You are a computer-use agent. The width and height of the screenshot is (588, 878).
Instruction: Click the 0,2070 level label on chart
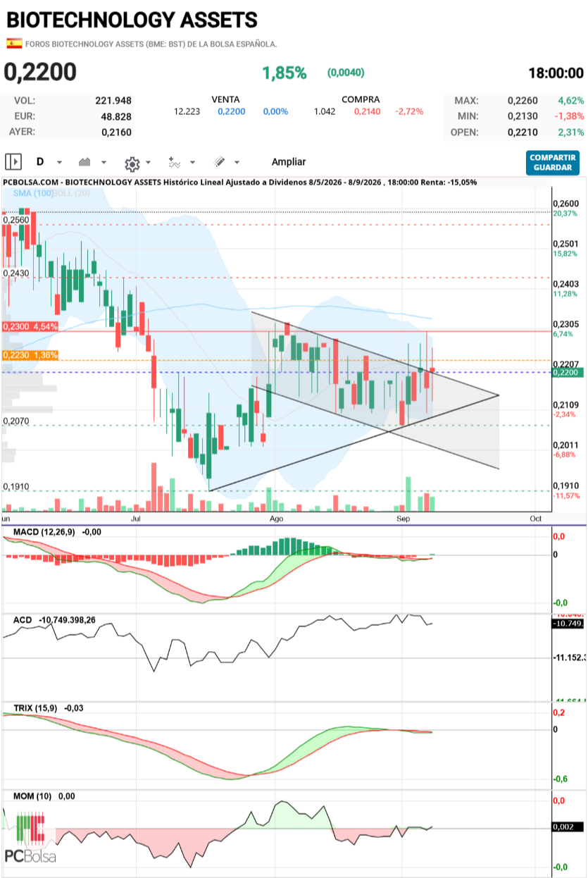[16, 421]
